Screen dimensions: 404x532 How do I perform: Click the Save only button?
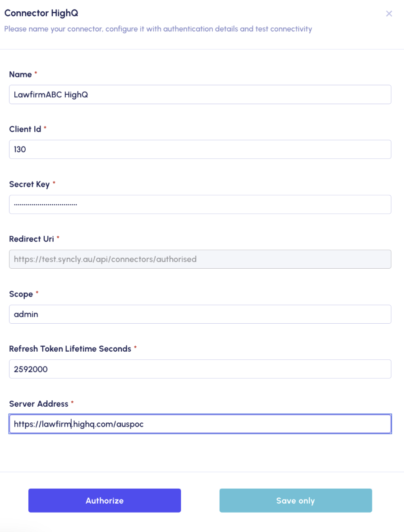coord(295,500)
